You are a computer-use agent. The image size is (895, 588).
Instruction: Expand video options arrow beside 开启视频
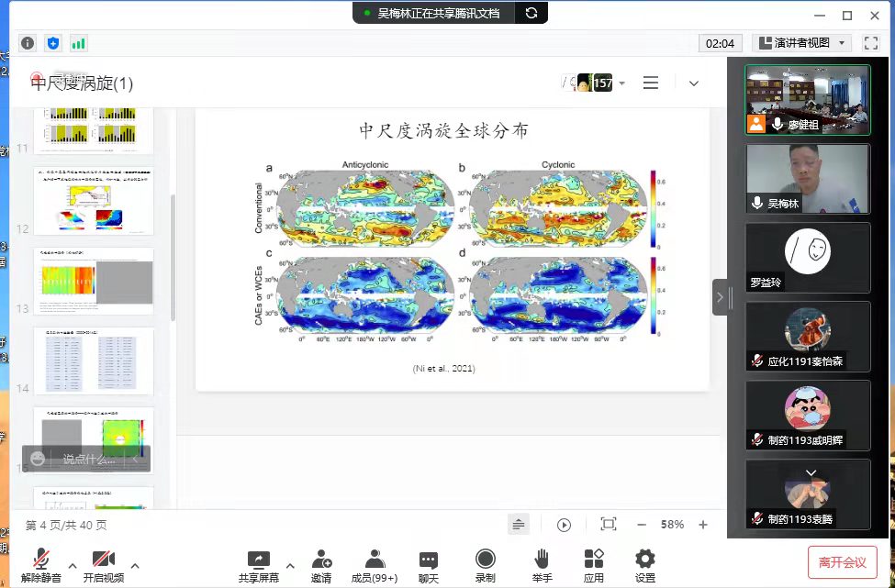(x=135, y=565)
